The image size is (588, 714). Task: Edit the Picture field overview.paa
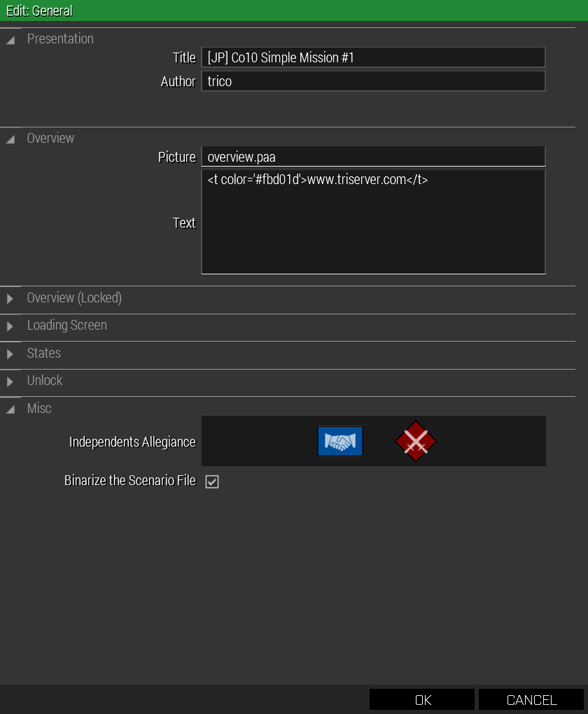(373, 157)
